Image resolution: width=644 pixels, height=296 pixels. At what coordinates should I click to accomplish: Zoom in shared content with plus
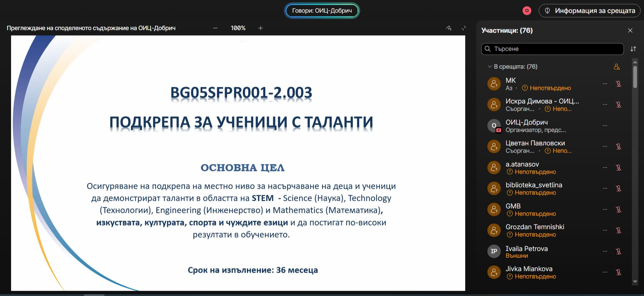coord(261,28)
